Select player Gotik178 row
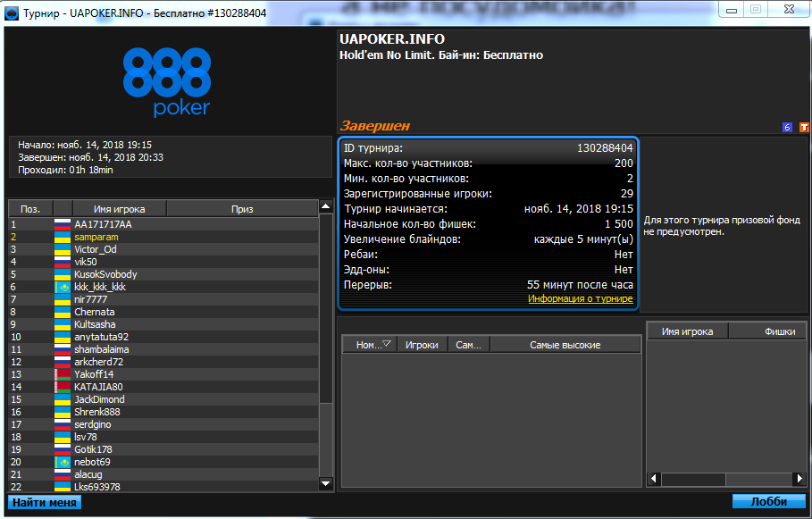This screenshot has width=812, height=519. [163, 449]
